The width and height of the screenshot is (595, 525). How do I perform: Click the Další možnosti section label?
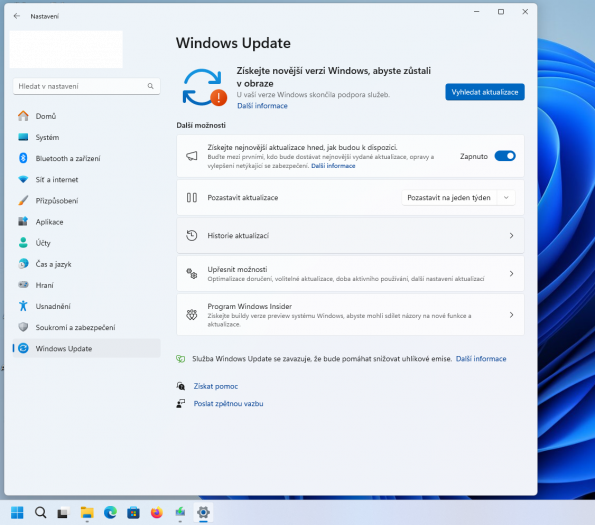tap(201, 125)
